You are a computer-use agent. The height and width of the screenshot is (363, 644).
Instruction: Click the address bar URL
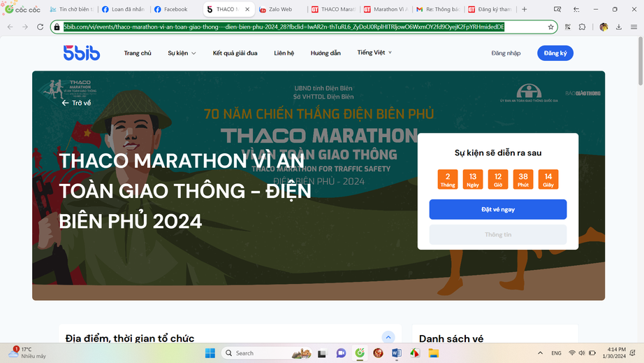[284, 27]
